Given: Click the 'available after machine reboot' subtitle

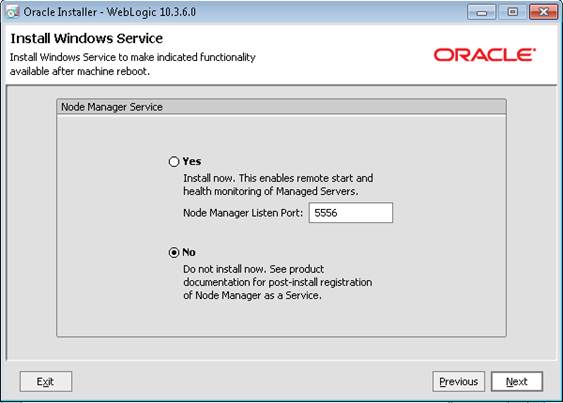Looking at the screenshot, I should pos(80,71).
